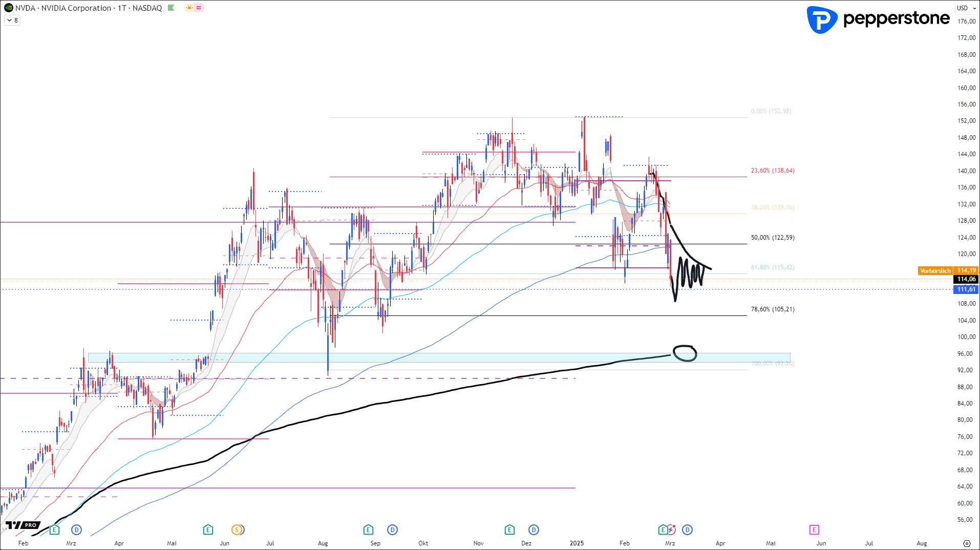980x550 pixels.
Task: Click the NVIDIA logo beside the symbol
Action: [x=8, y=8]
